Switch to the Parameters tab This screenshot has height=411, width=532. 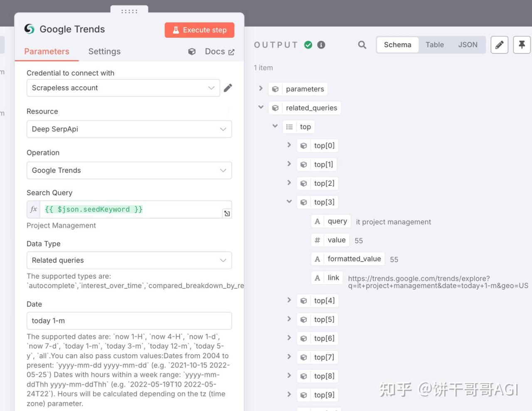point(47,51)
